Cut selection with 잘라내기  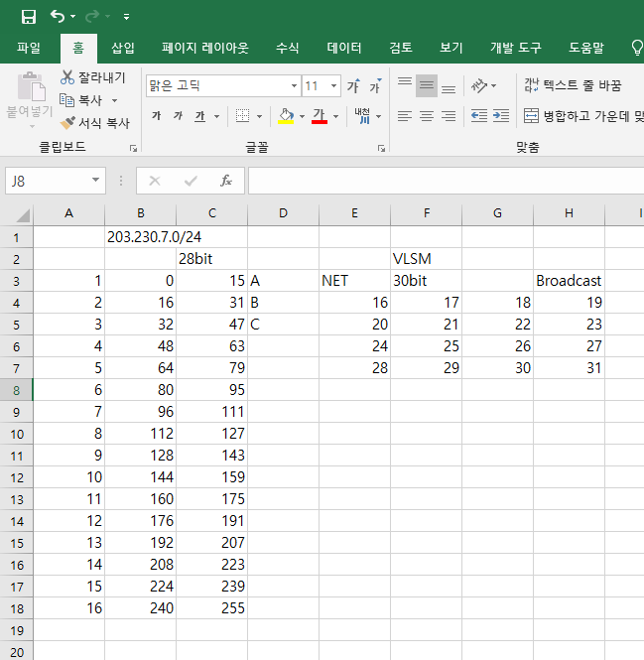point(93,77)
